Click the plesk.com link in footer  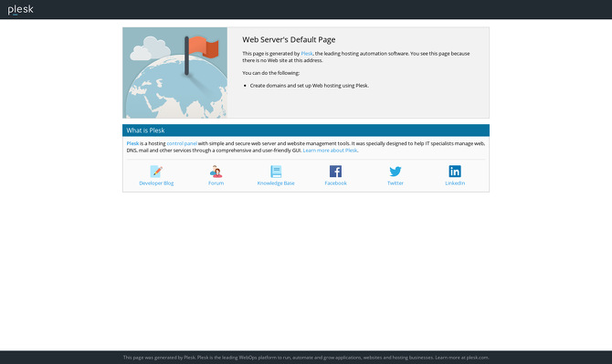[x=478, y=358]
